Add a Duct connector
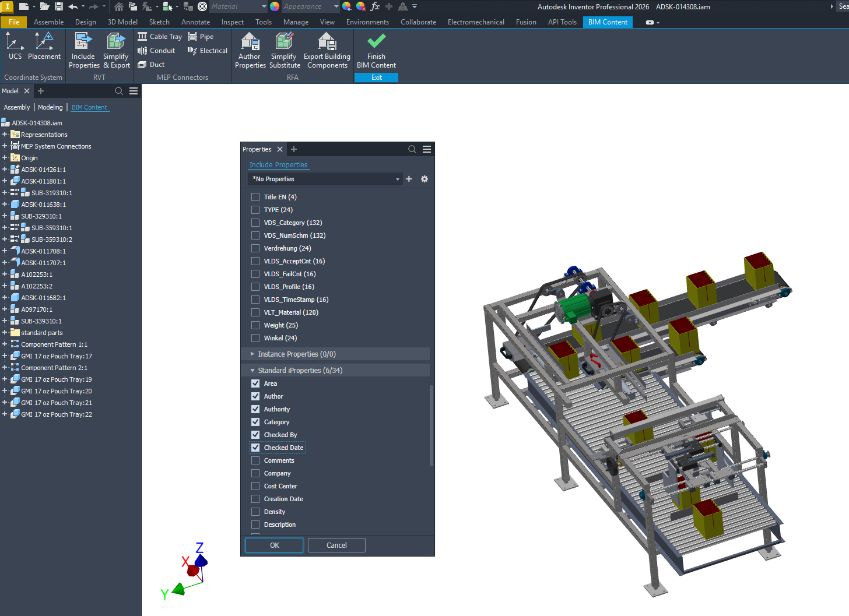849x616 pixels. pos(151,65)
